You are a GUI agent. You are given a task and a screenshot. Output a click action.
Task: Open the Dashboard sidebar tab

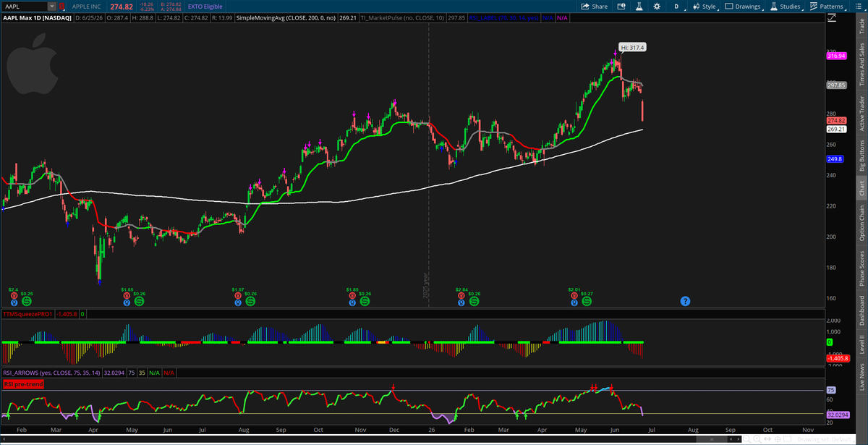pos(861,310)
